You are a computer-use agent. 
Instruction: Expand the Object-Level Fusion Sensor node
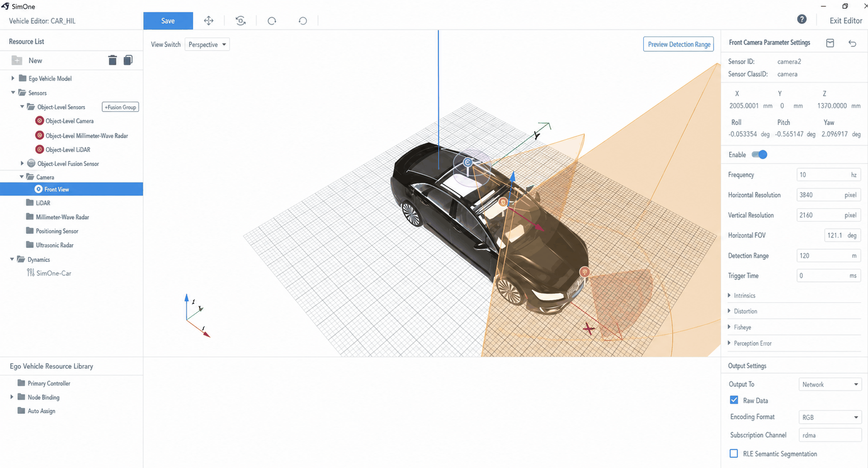pos(22,163)
